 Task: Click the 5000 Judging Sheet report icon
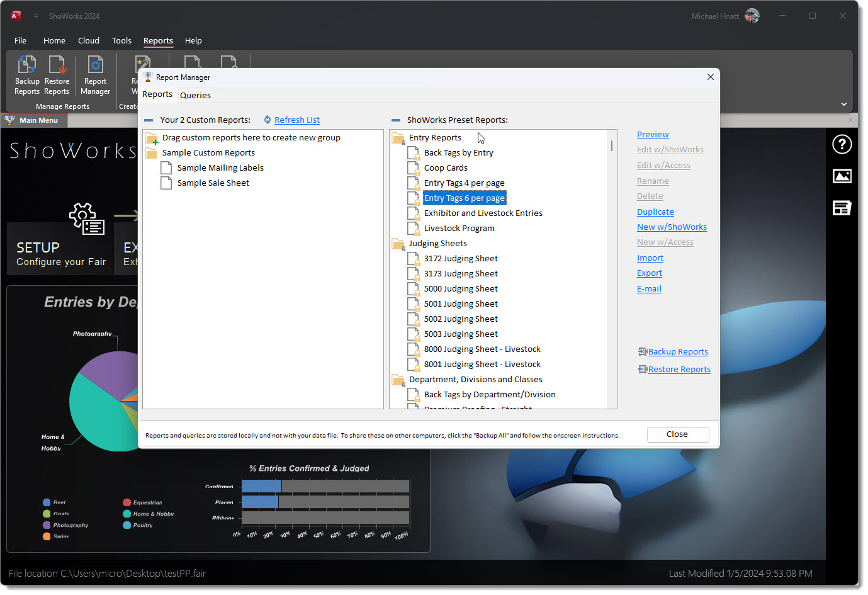[414, 289]
